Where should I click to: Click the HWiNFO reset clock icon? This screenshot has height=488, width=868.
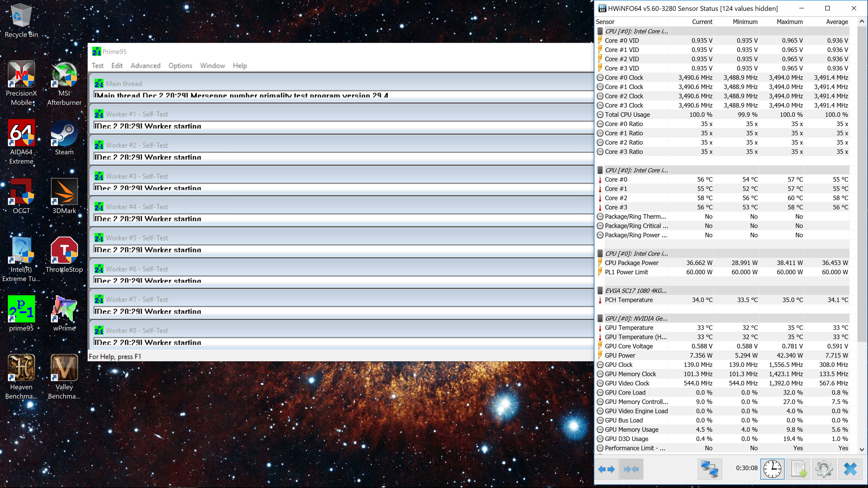[772, 469]
